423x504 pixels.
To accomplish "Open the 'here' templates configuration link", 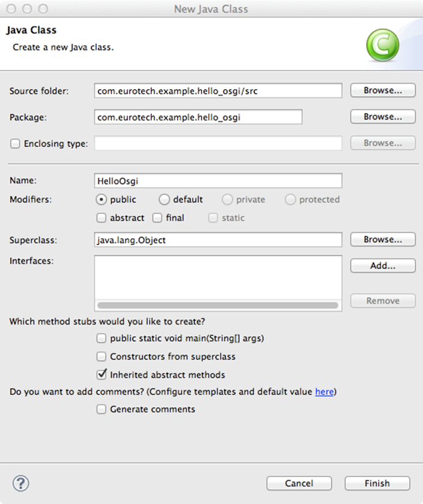I will tap(324, 392).
